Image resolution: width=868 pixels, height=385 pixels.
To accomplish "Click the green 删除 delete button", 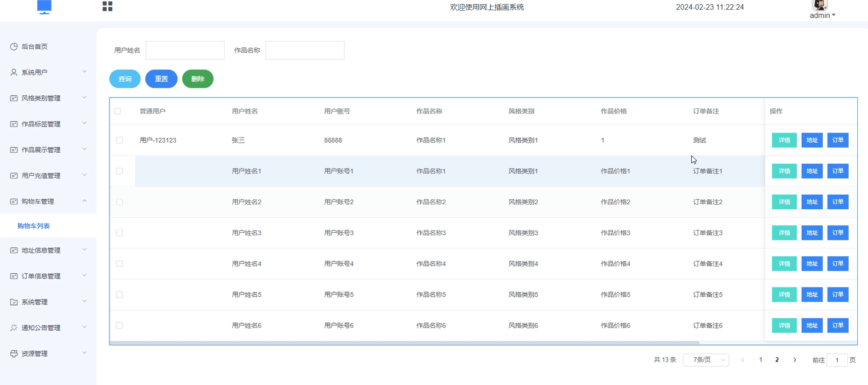I will pyautogui.click(x=197, y=79).
